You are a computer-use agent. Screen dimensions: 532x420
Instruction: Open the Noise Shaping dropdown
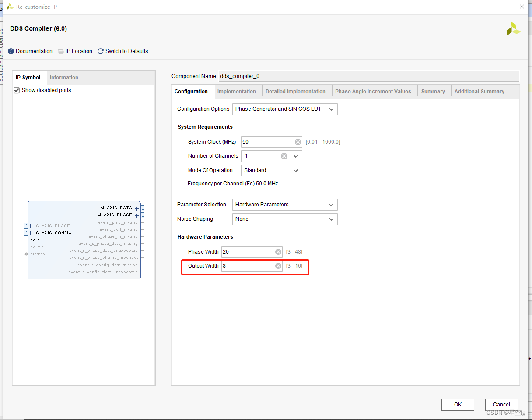pyautogui.click(x=285, y=219)
